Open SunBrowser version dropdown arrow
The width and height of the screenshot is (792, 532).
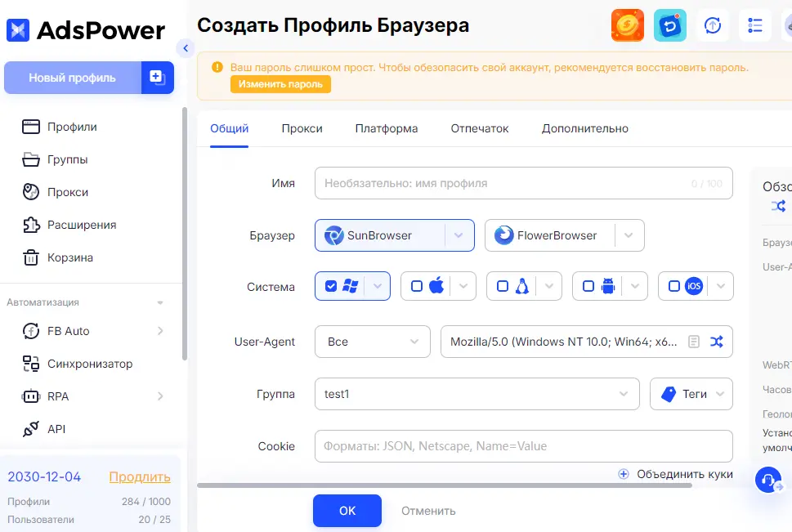click(459, 235)
